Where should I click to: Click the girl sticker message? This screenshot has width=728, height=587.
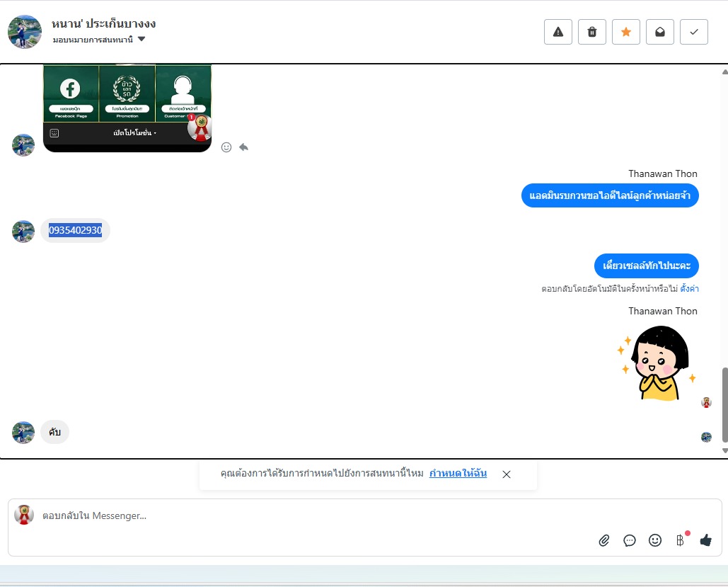657,363
